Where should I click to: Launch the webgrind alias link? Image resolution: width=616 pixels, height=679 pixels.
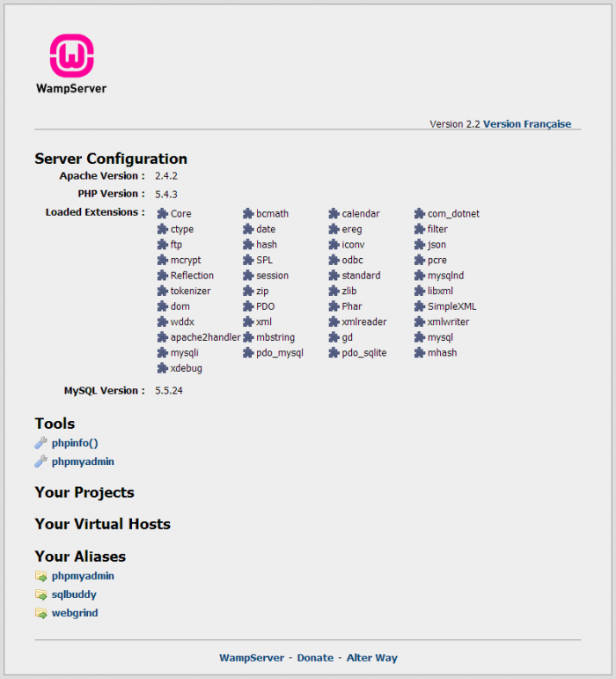(x=75, y=613)
